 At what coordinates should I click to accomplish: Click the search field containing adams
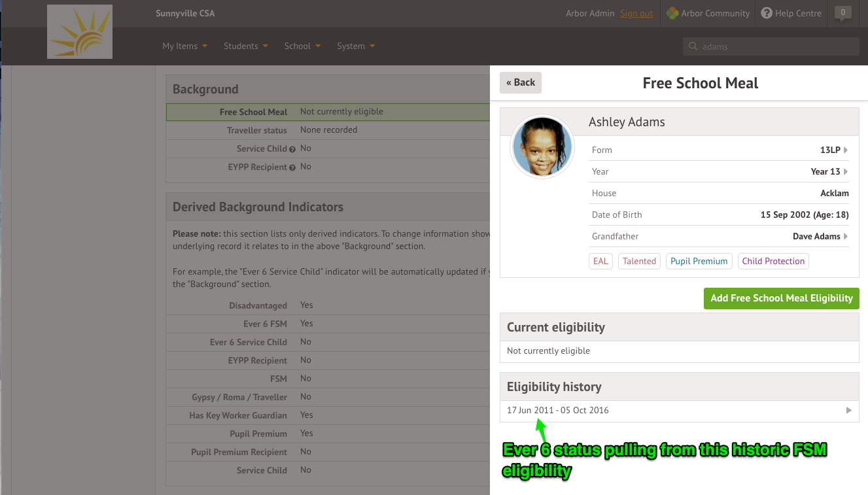[x=776, y=46]
